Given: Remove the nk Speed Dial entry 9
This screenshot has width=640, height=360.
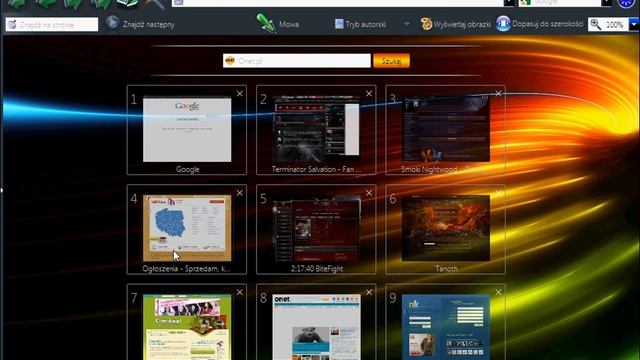Looking at the screenshot, I should 498,292.
